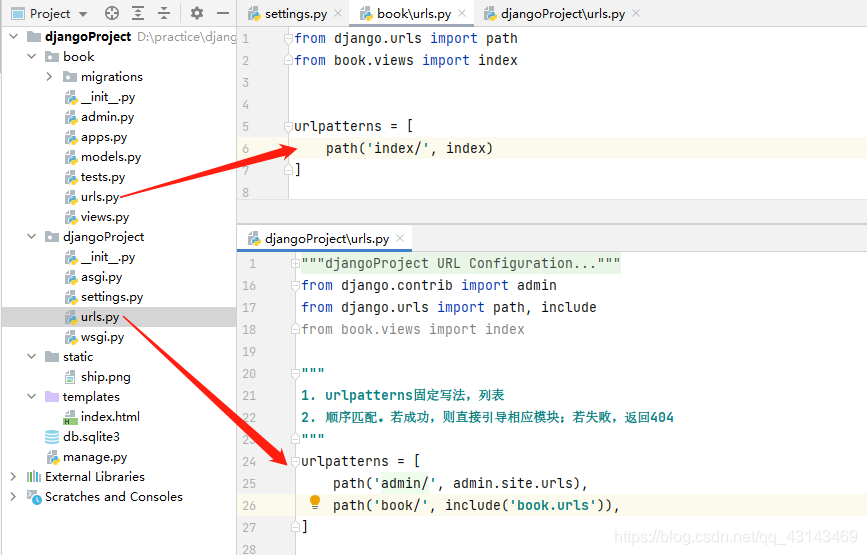Close the lower split djangoProject\urls.py tab
Viewport: 867px width, 555px height.
[x=400, y=238]
